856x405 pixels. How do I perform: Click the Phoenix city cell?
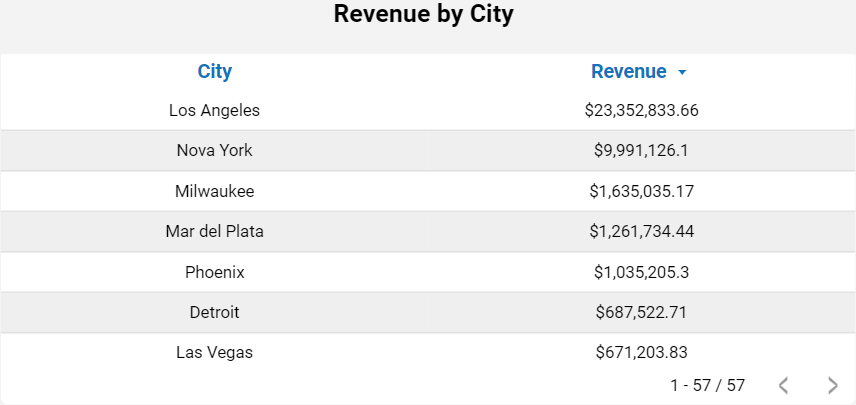pyautogui.click(x=215, y=272)
